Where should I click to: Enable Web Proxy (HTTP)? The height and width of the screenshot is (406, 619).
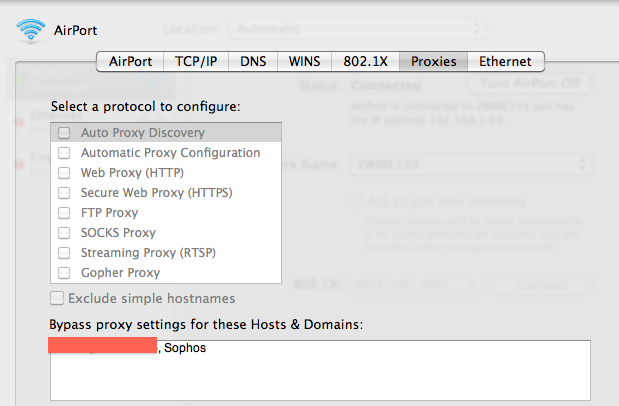click(x=64, y=173)
